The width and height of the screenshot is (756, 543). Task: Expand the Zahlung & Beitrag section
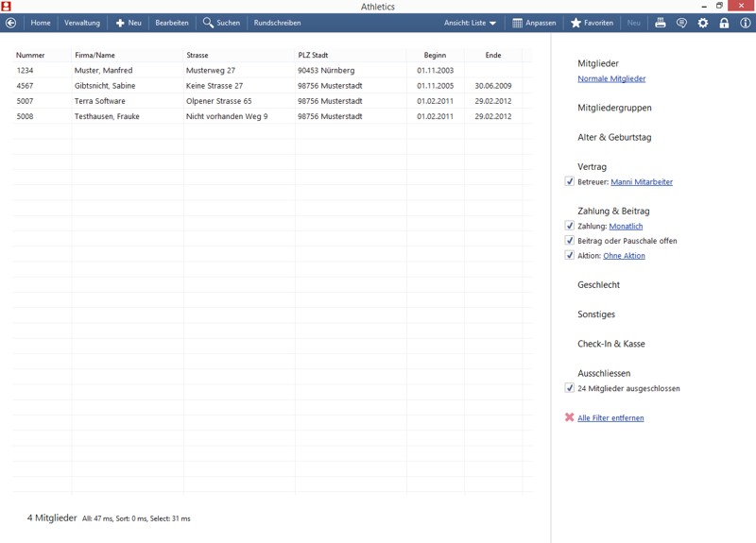(x=613, y=211)
